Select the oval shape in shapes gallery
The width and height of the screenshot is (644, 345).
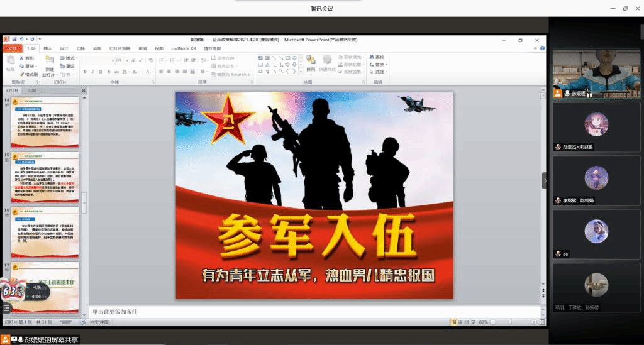[x=294, y=58]
